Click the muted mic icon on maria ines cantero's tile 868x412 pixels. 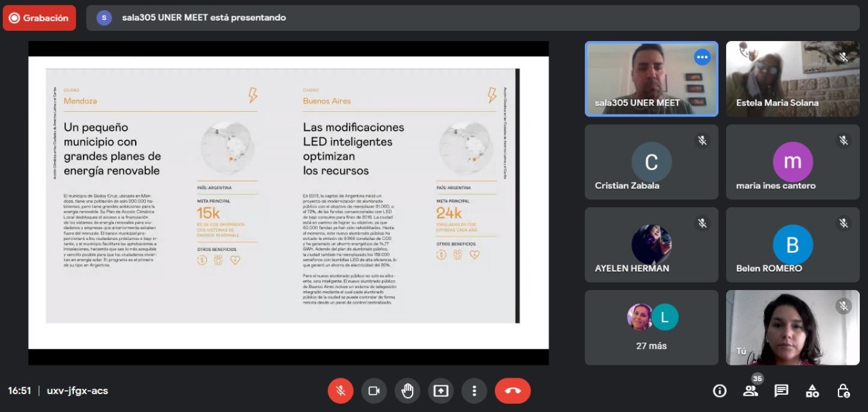coord(843,141)
